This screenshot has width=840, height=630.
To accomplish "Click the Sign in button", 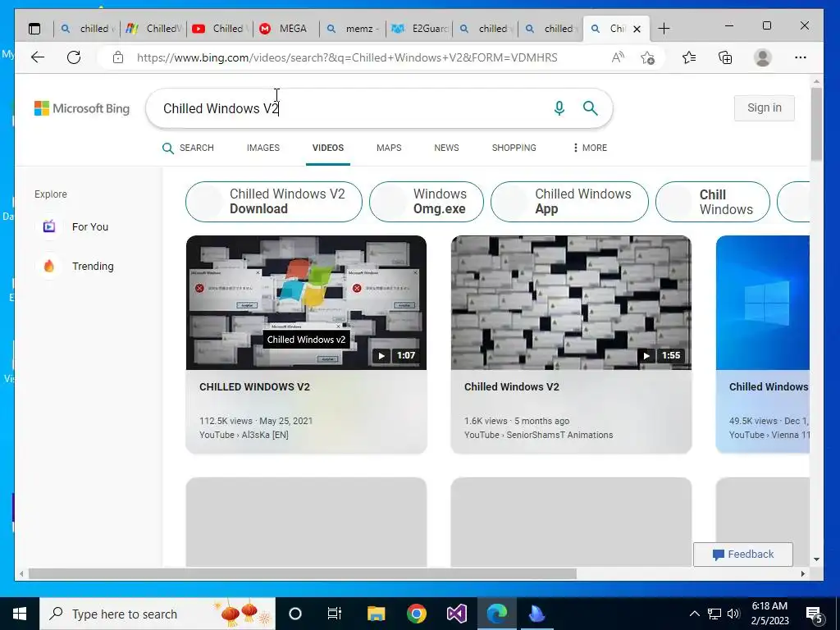I will [764, 107].
